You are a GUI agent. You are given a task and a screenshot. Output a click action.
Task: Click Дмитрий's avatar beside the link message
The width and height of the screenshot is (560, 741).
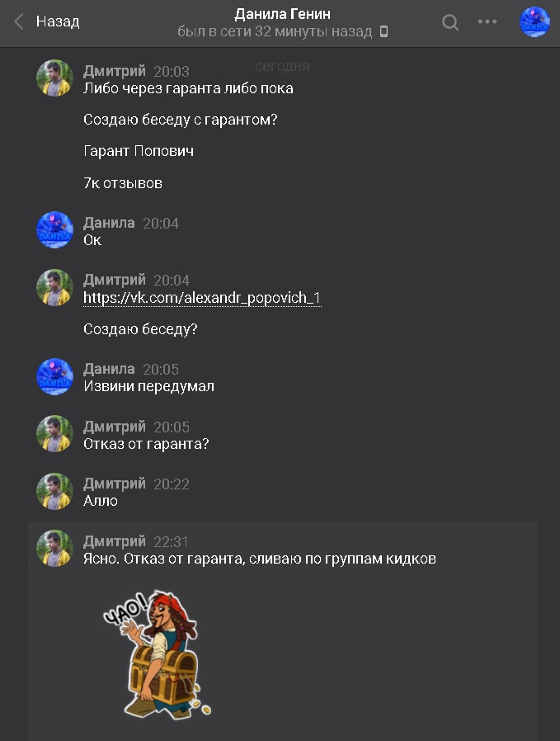[54, 287]
